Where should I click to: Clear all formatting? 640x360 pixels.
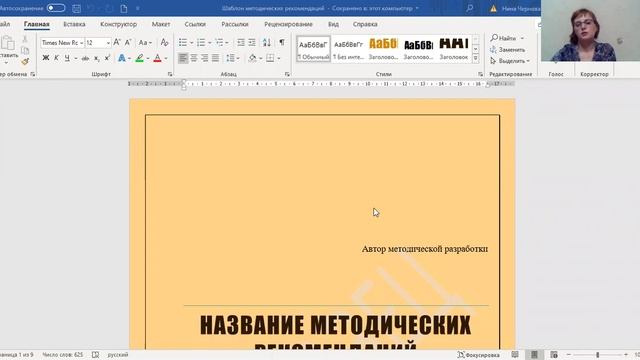(x=164, y=42)
